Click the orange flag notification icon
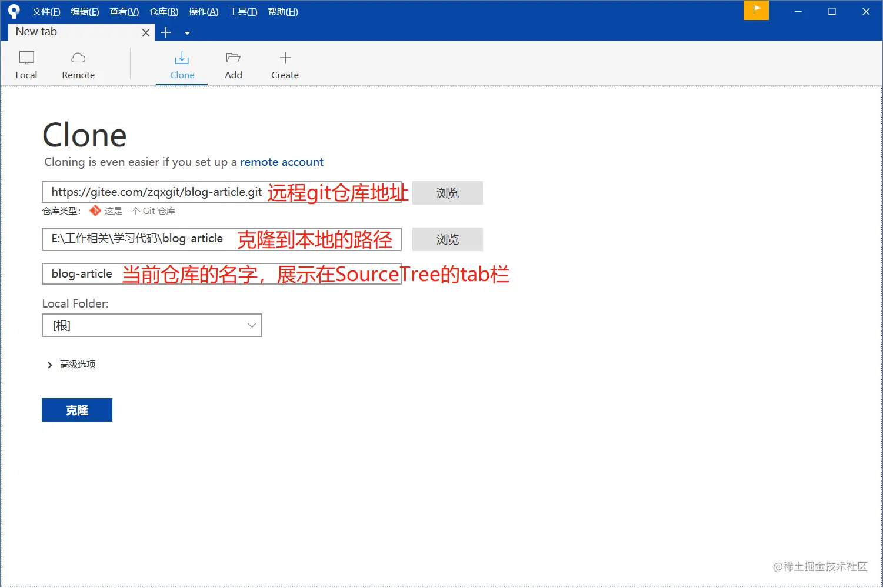Viewport: 883px width, 588px height. [x=756, y=10]
